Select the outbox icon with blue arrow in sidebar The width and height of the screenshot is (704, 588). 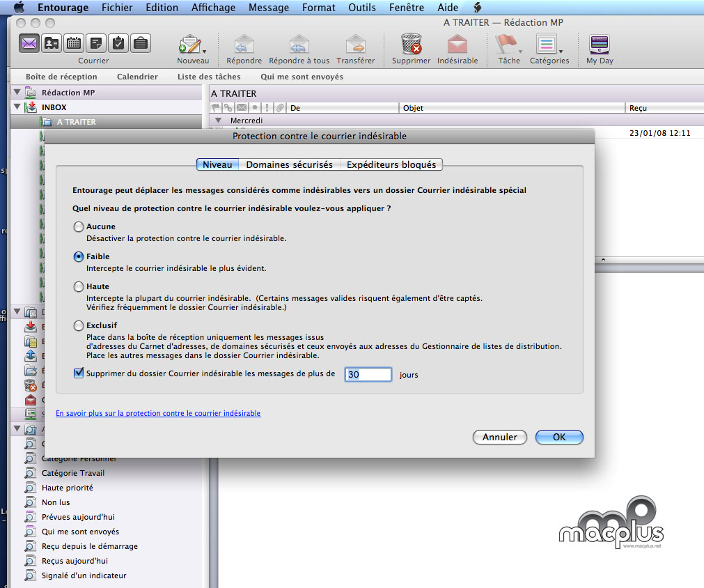[x=31, y=356]
